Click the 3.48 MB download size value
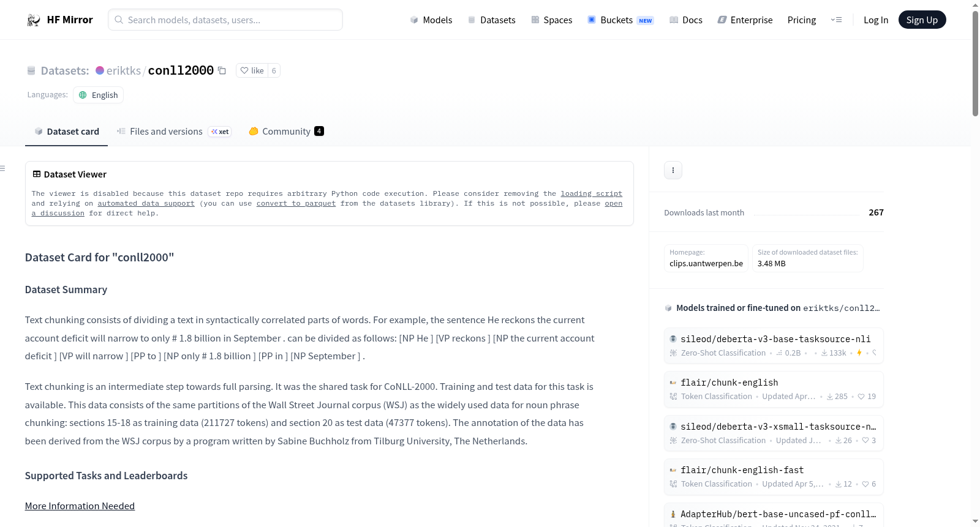The height and width of the screenshot is (527, 980). [x=771, y=264]
